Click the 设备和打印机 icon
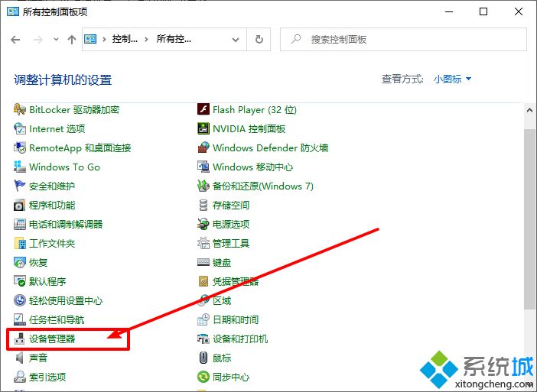537x392 pixels. pyautogui.click(x=203, y=339)
